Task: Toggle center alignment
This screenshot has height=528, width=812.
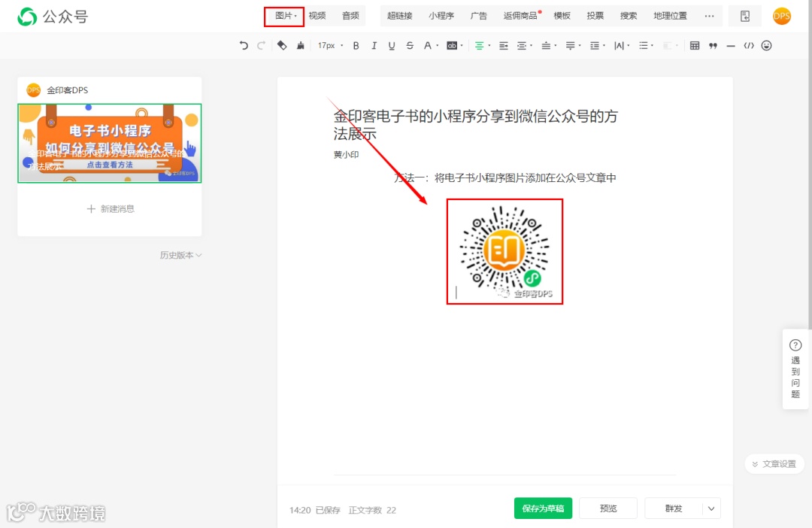Action: pos(482,46)
